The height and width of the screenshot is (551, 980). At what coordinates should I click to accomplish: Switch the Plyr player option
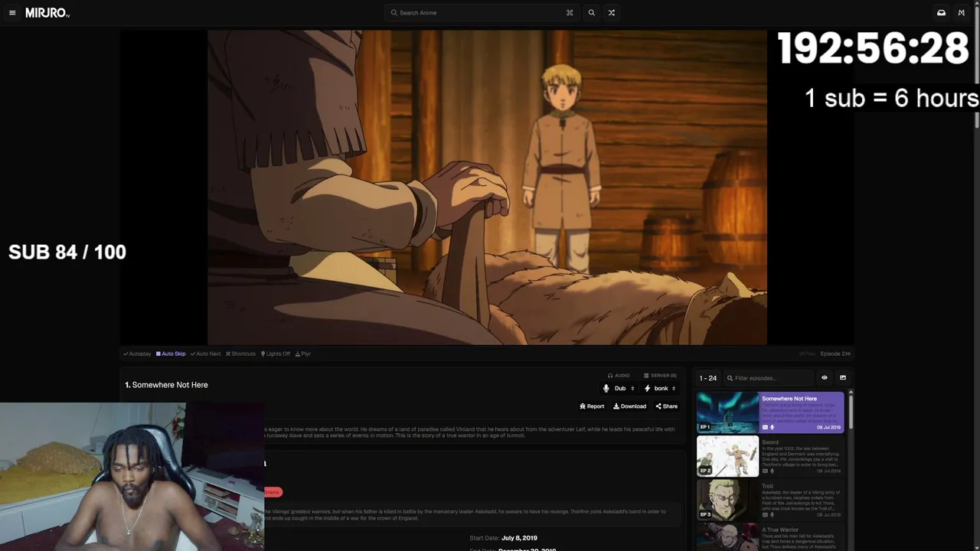pyautogui.click(x=302, y=354)
